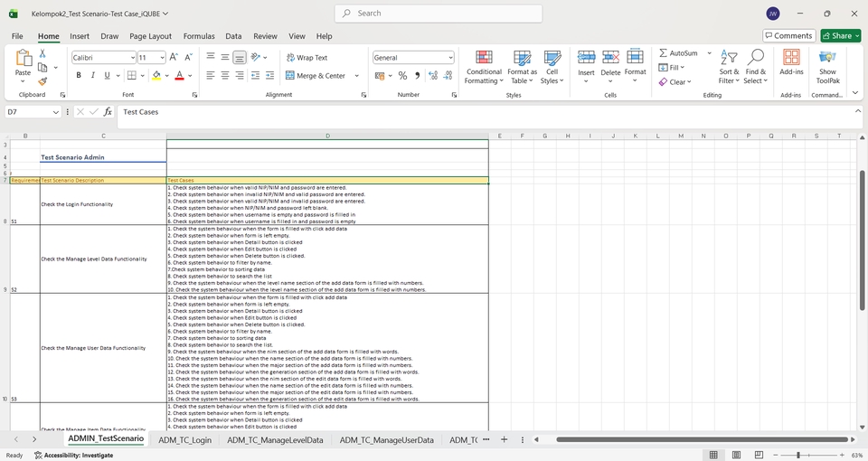Decrease font size icon
This screenshot has height=461, width=868.
point(188,57)
